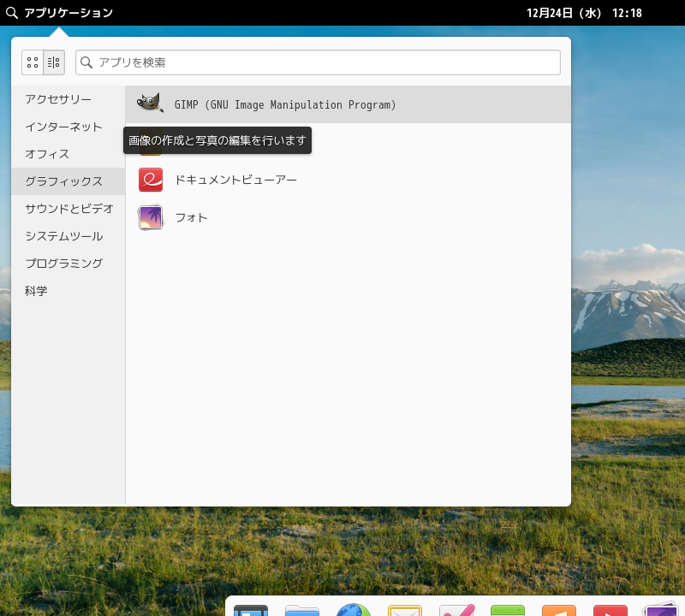Select the プログラミング category
Viewport: 685px width, 616px height.
coord(68,264)
